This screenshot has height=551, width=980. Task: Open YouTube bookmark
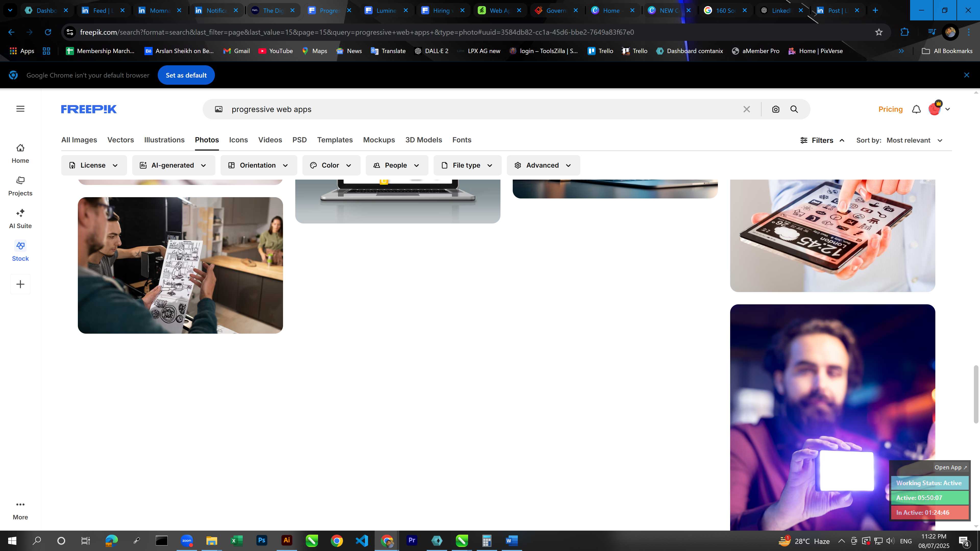click(275, 51)
